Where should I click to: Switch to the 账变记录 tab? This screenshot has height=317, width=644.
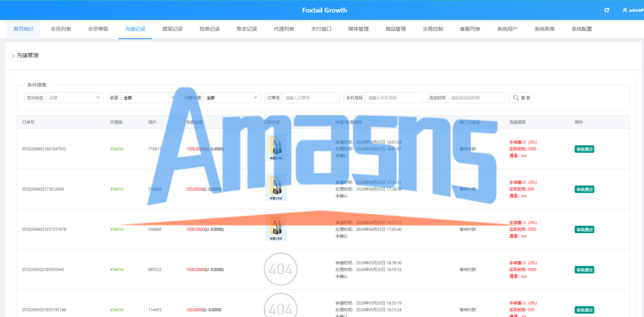tap(247, 29)
